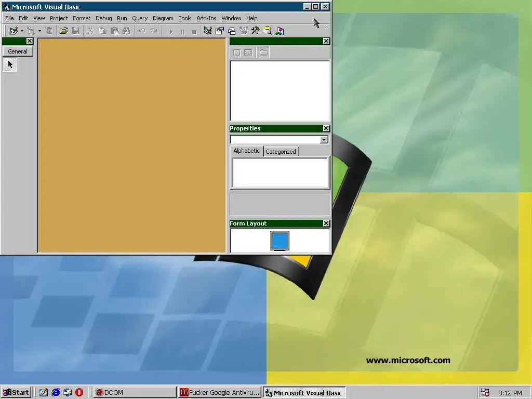This screenshot has width=532, height=399.
Task: Click the End stop icon
Action: click(x=194, y=32)
